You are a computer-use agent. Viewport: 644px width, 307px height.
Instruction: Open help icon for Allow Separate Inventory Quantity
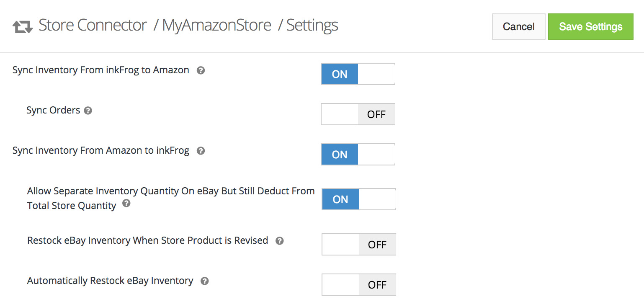(126, 204)
